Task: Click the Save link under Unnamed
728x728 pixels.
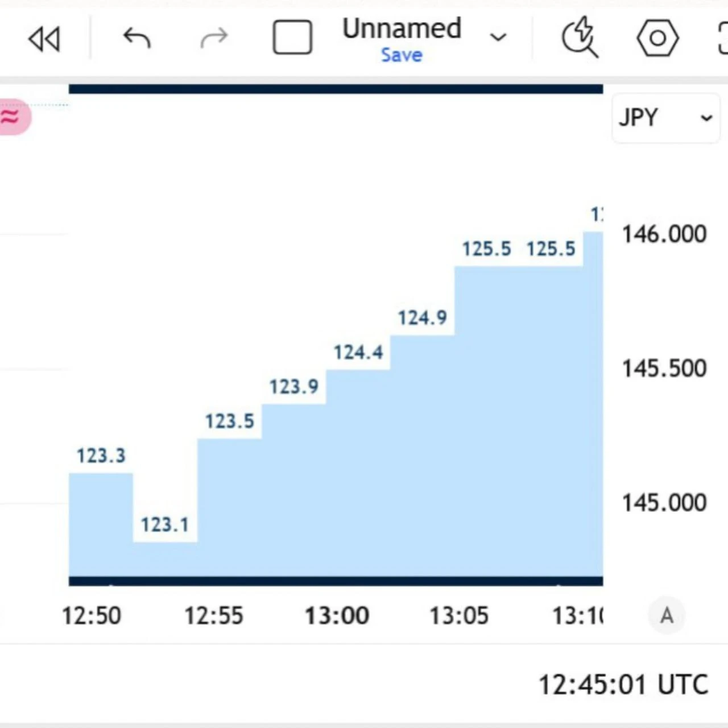Action: [x=402, y=55]
